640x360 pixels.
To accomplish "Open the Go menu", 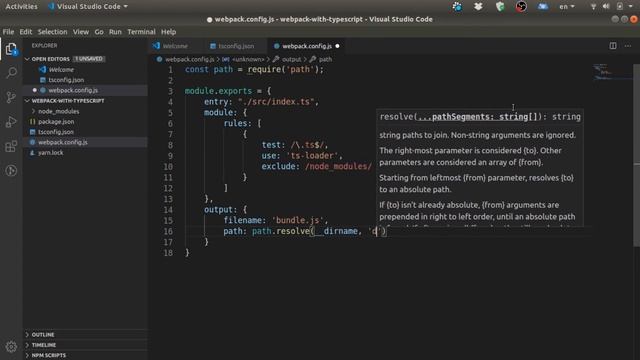I will coord(99,32).
